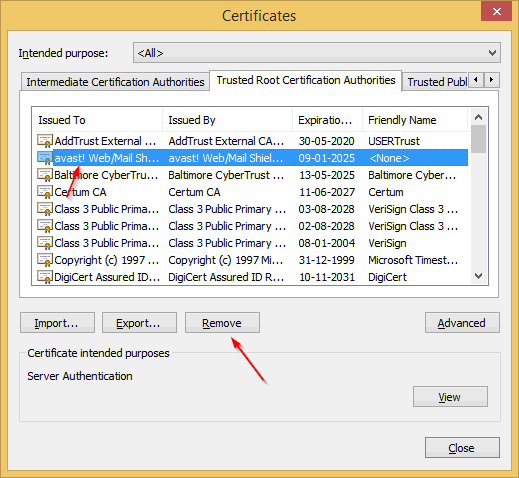Click the expiration date 31-12-1999

pyautogui.click(x=327, y=260)
